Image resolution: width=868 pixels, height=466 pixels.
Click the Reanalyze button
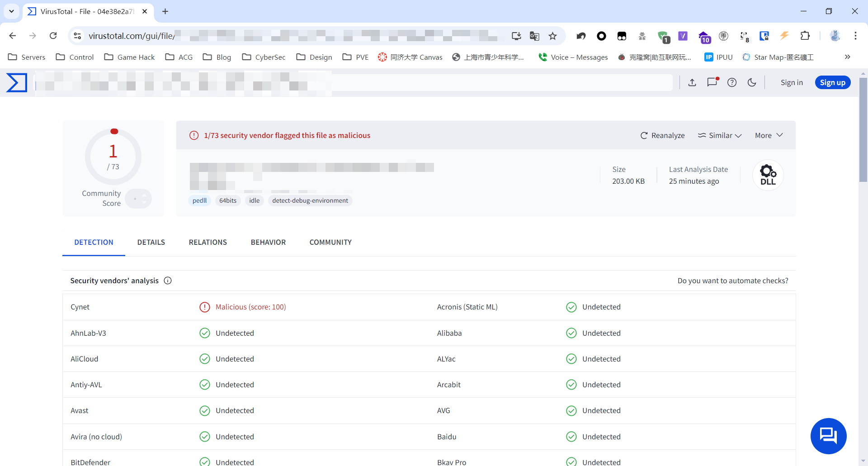[x=663, y=135]
